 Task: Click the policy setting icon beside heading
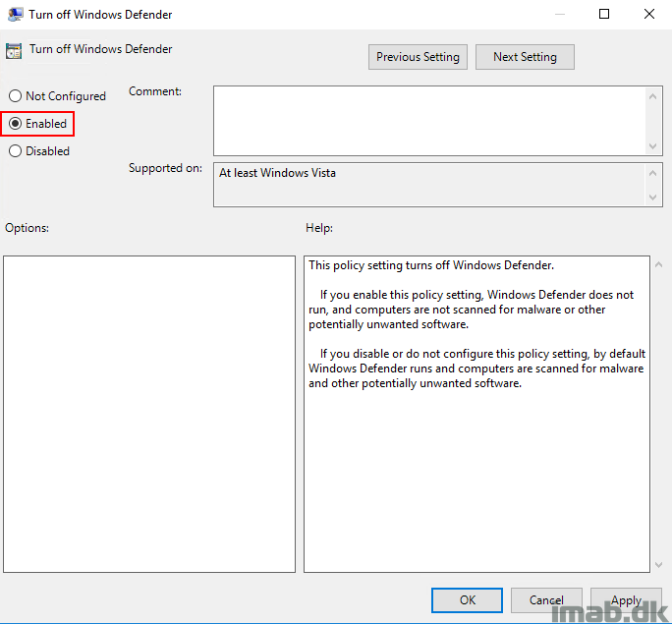(x=14, y=51)
